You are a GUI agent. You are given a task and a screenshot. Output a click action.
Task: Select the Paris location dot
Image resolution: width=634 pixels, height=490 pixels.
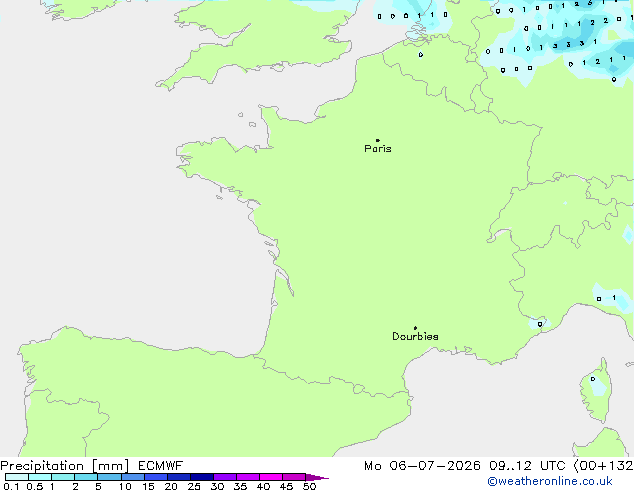(x=378, y=140)
